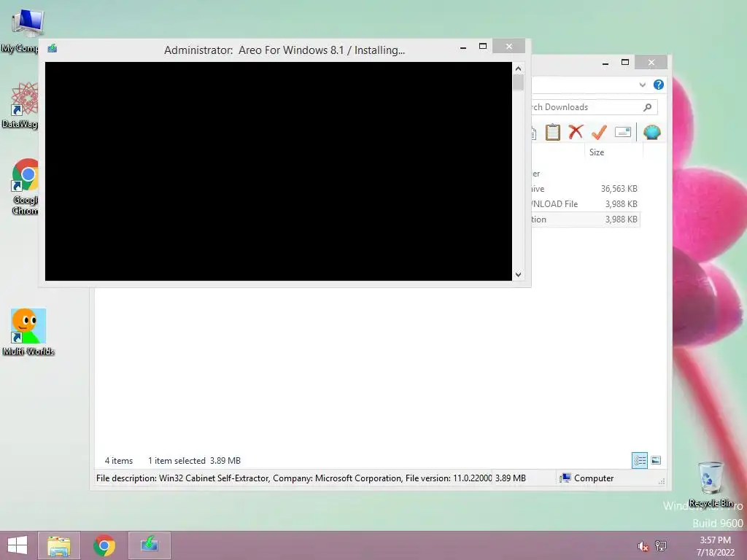Click the console scrollbar thumb

(x=519, y=82)
